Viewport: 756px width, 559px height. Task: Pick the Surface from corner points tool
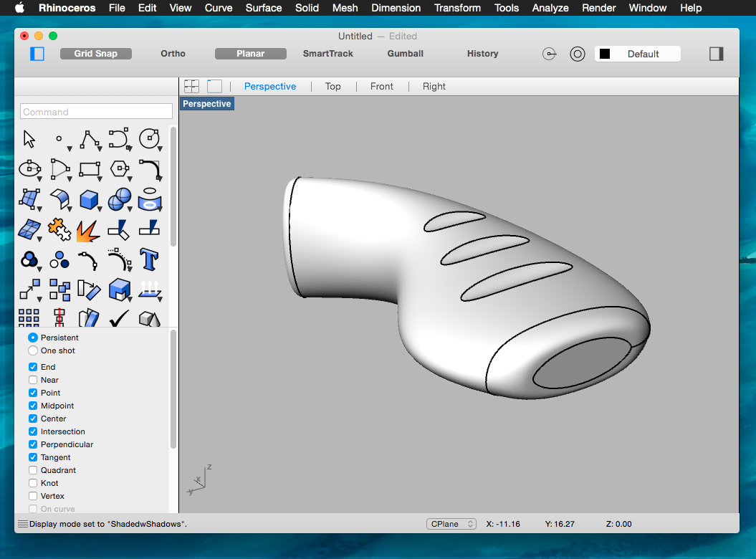coord(29,200)
